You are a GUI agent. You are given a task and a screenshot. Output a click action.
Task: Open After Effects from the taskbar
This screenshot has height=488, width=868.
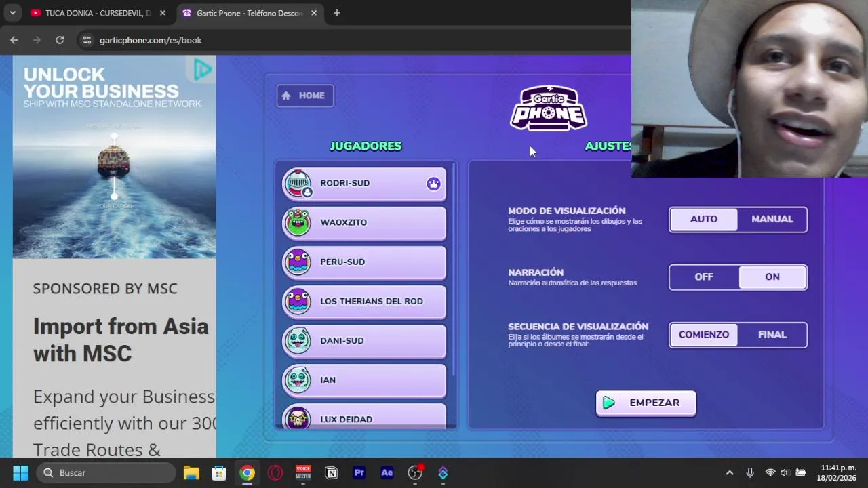[x=387, y=472]
